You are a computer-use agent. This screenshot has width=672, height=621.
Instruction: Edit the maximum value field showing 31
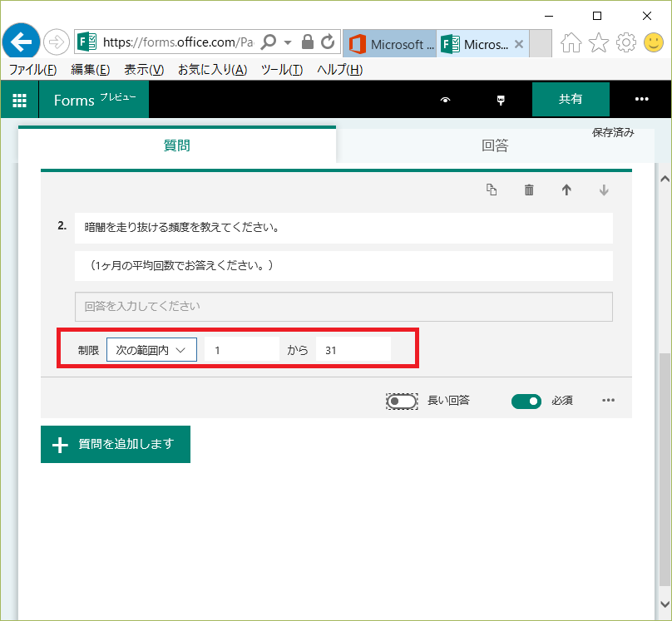pos(353,350)
